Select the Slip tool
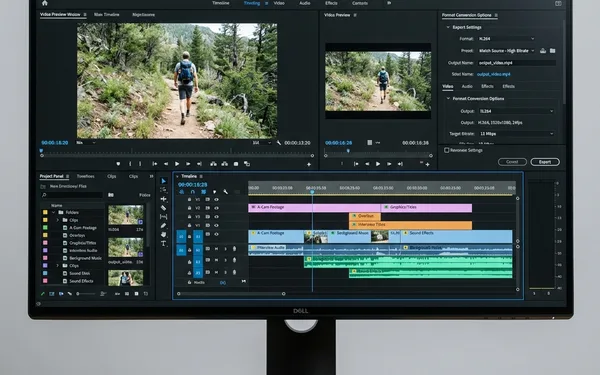The image size is (600, 375). [163, 217]
